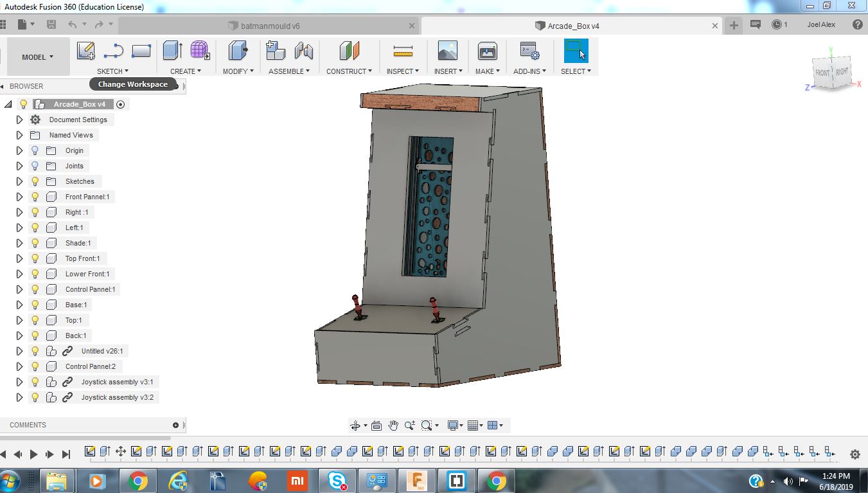Expand the COMMENTS panel plus button

175,425
